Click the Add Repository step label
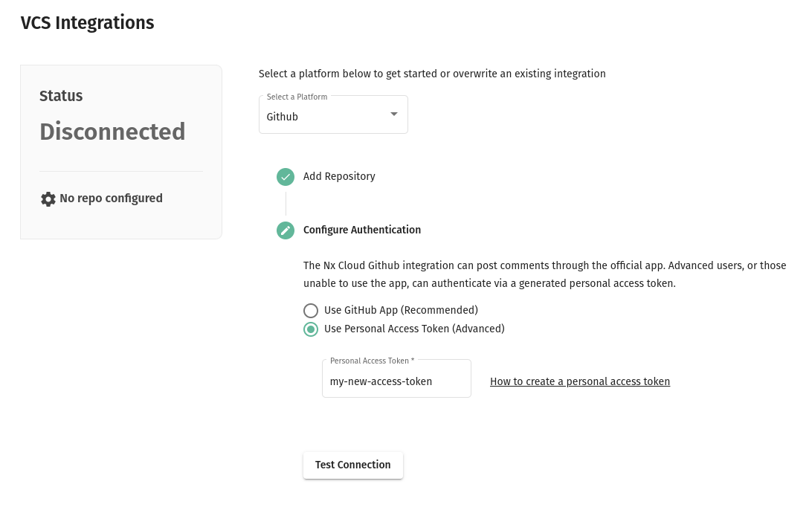 click(x=339, y=176)
